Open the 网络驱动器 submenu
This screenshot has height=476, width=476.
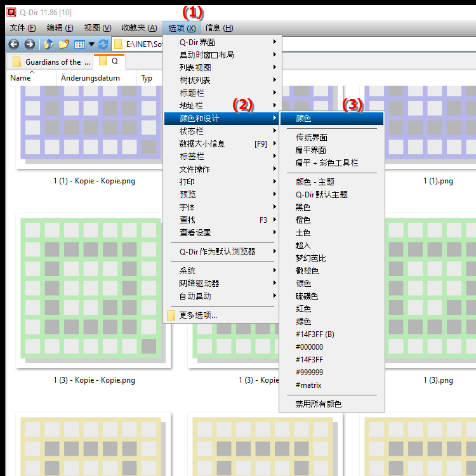click(x=221, y=284)
